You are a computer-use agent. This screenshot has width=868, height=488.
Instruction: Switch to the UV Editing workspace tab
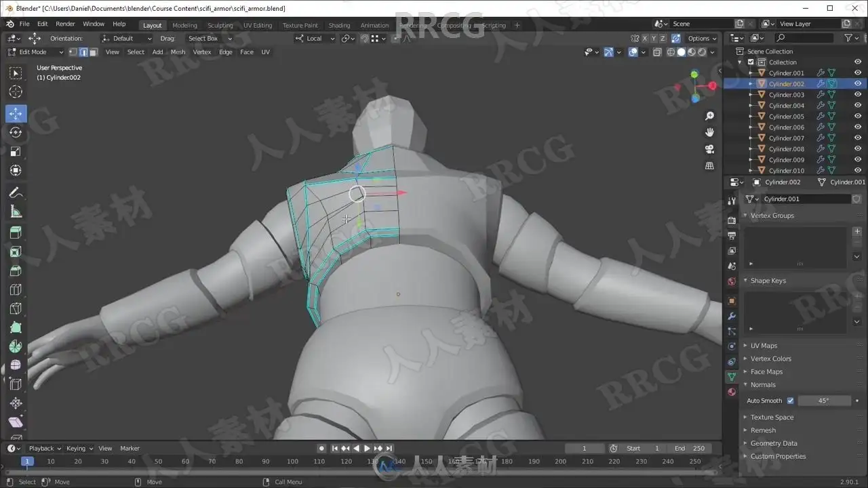pyautogui.click(x=258, y=25)
